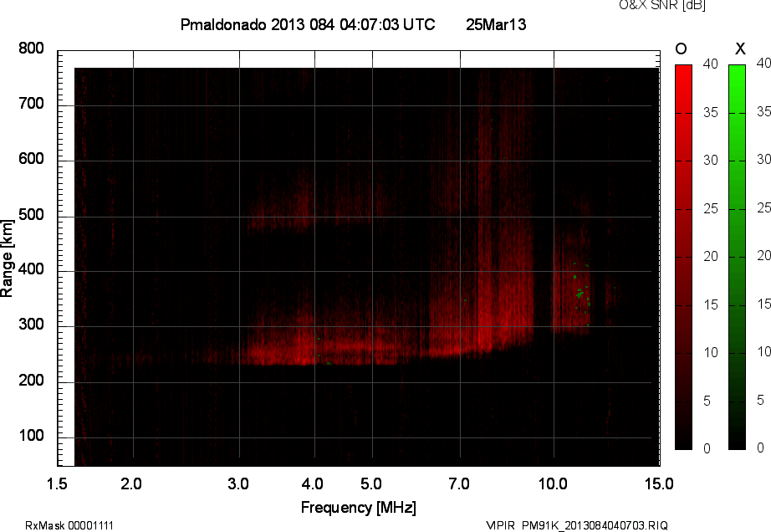771x532 pixels.
Task: Click the "300" range axis label
Action: (x=31, y=325)
